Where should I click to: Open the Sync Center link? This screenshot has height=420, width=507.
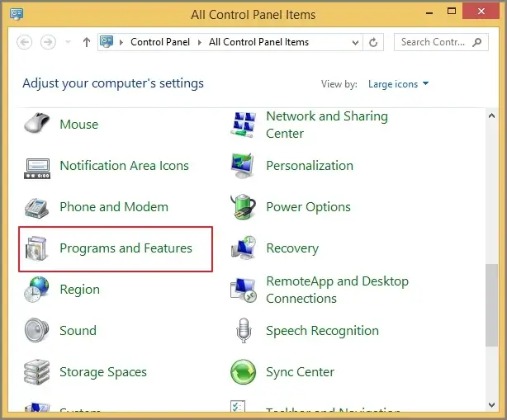[300, 372]
